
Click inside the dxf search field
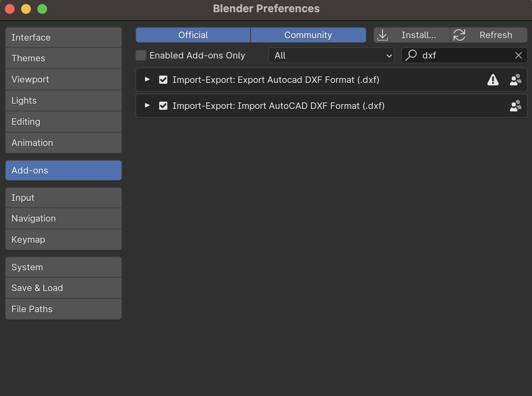click(x=465, y=55)
